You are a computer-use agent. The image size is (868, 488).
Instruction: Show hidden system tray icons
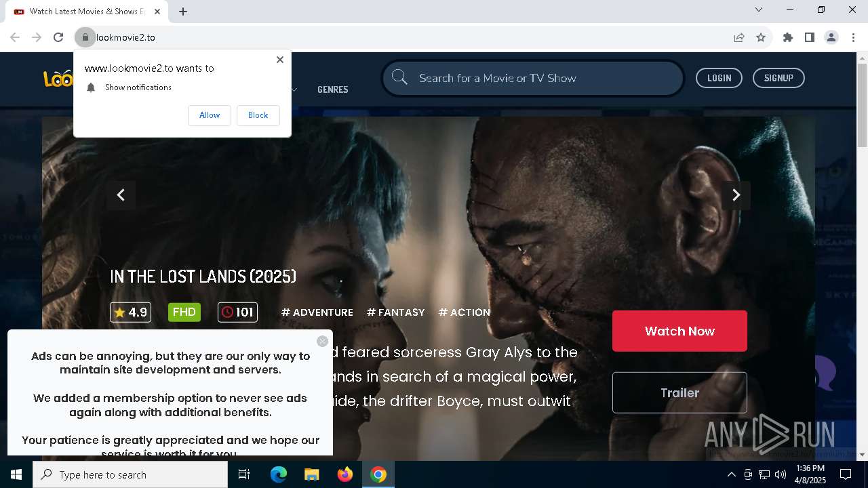[x=731, y=474]
